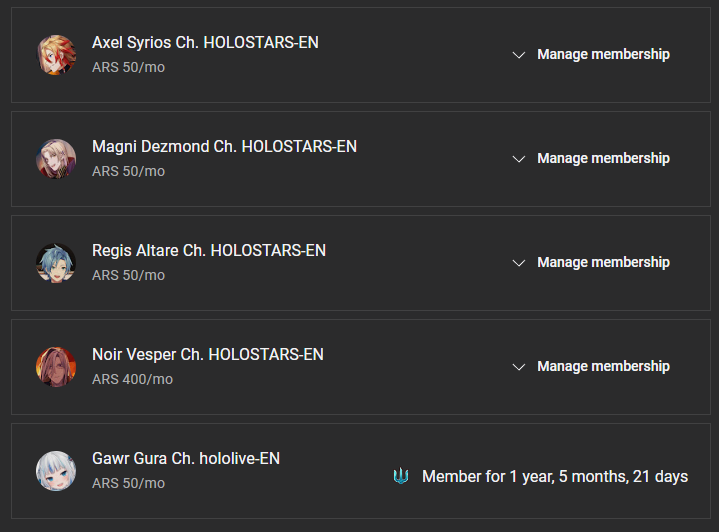Manage membership for Magni Dezmond
The height and width of the screenshot is (532, 719).
click(x=603, y=159)
